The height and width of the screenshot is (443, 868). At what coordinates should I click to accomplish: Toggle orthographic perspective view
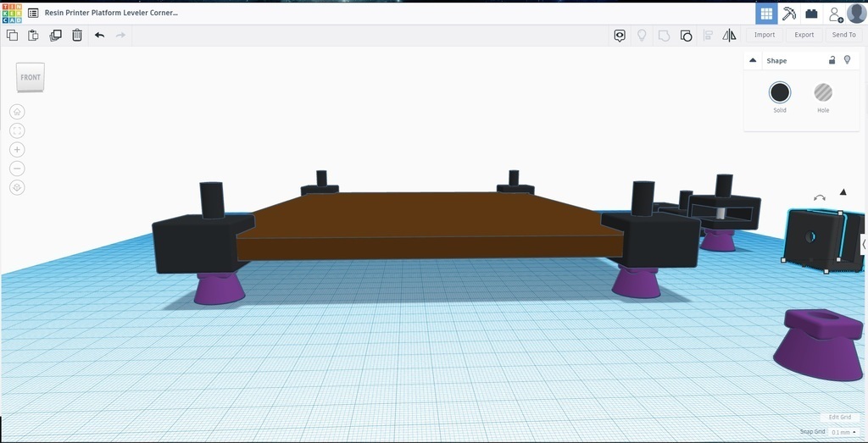[17, 188]
